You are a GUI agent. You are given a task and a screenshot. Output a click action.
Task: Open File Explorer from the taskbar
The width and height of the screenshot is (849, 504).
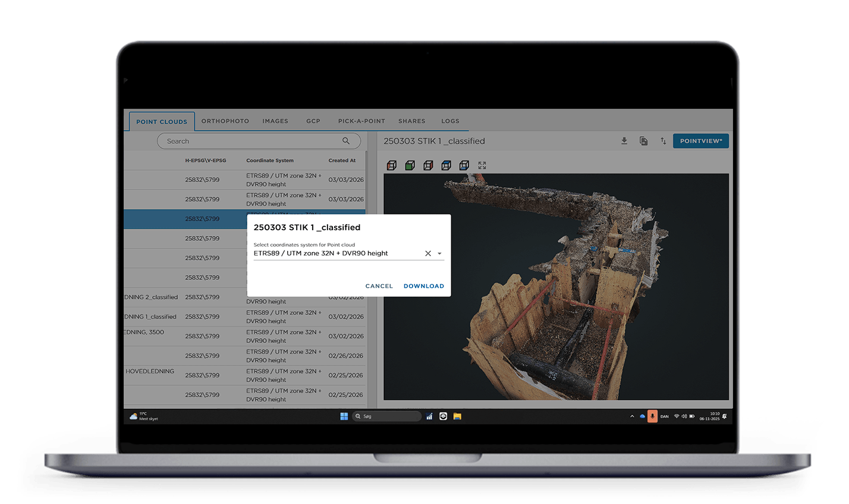click(457, 417)
